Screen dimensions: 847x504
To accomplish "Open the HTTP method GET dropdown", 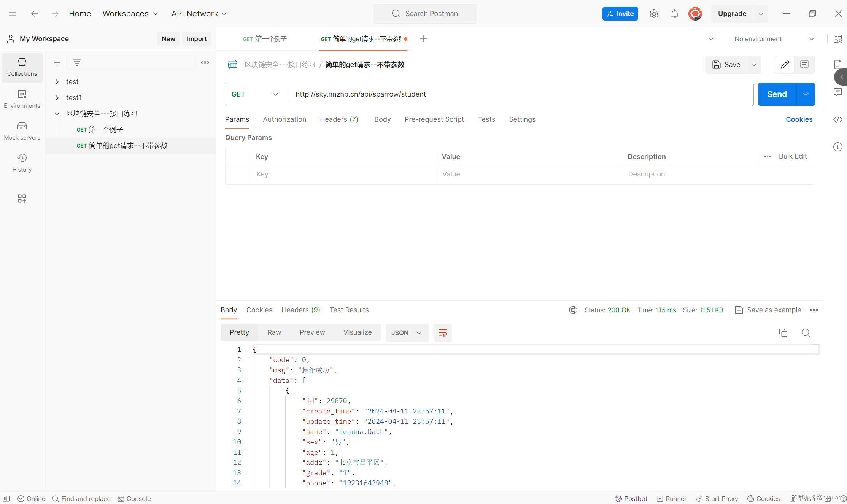I will tap(255, 94).
